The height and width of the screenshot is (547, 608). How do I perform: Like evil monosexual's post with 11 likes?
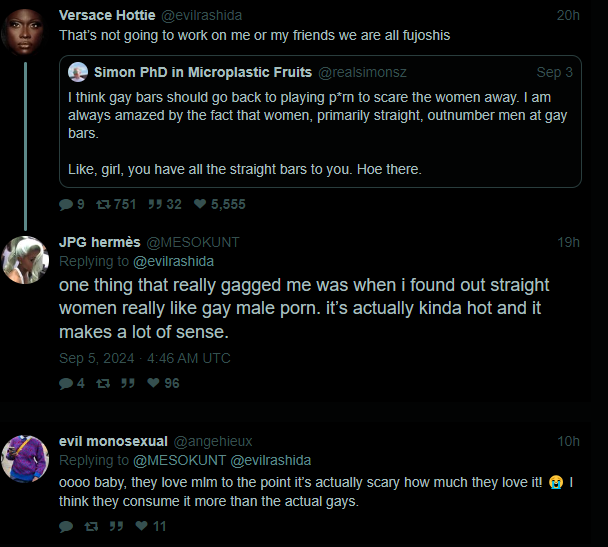141,526
